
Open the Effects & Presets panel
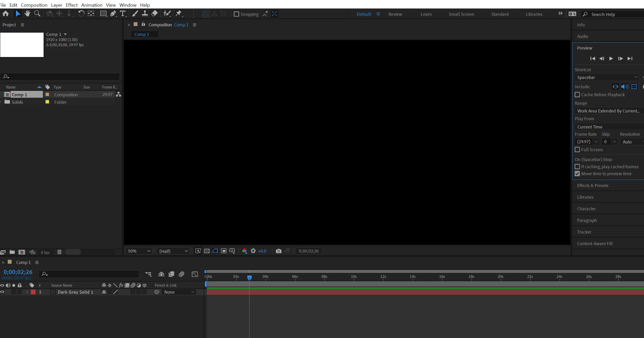click(x=592, y=186)
